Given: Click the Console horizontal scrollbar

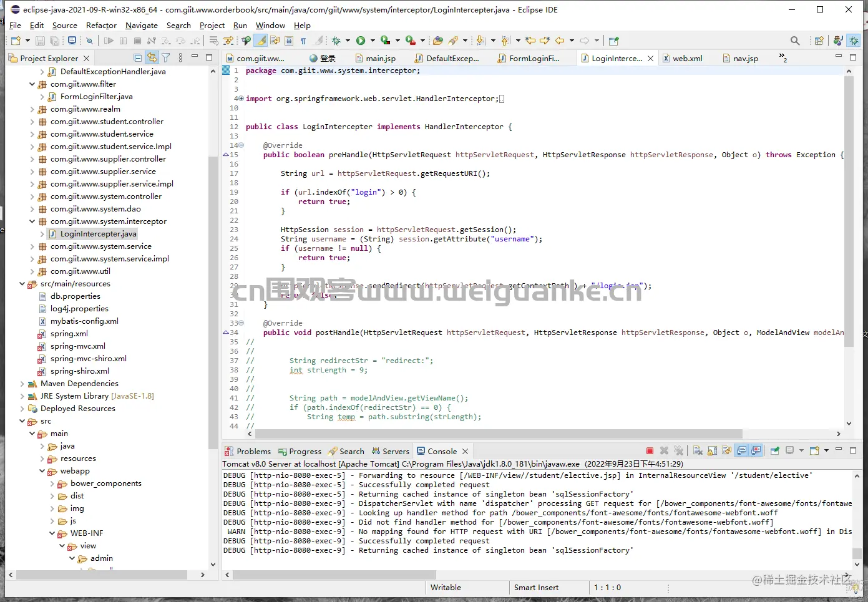Looking at the screenshot, I should click(x=334, y=575).
